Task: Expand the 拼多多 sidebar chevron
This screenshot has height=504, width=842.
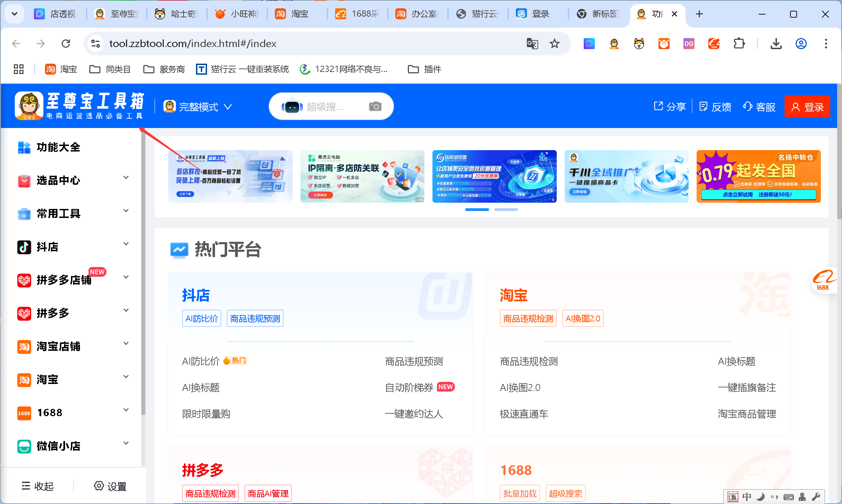Action: pyautogui.click(x=126, y=310)
